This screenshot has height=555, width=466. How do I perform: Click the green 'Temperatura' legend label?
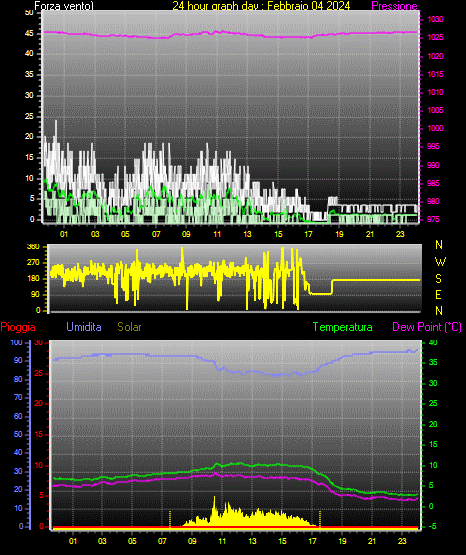click(x=343, y=327)
